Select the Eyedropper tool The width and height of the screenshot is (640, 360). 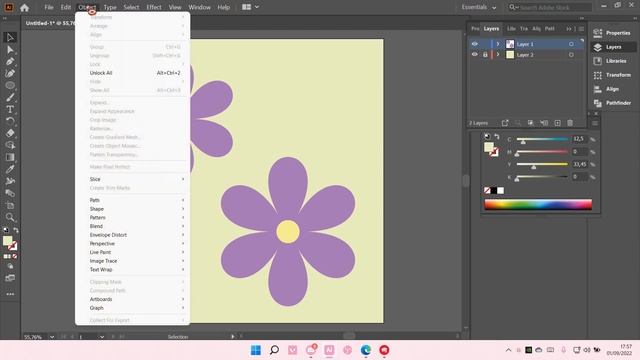pyautogui.click(x=10, y=169)
